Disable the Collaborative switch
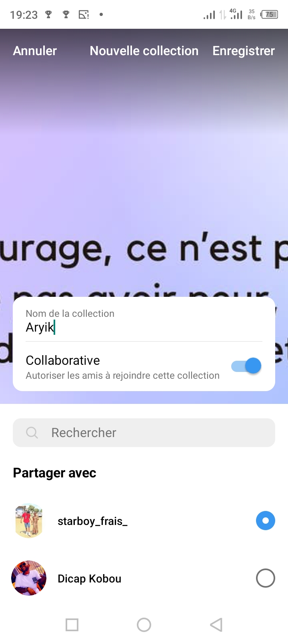This screenshot has height=644, width=288. pos(246,366)
